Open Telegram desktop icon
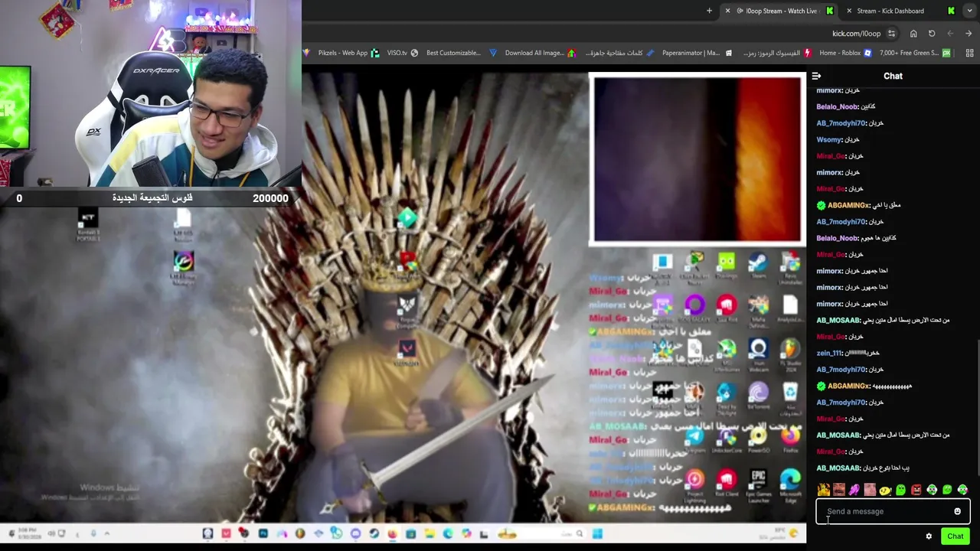The height and width of the screenshot is (551, 980). tap(694, 439)
